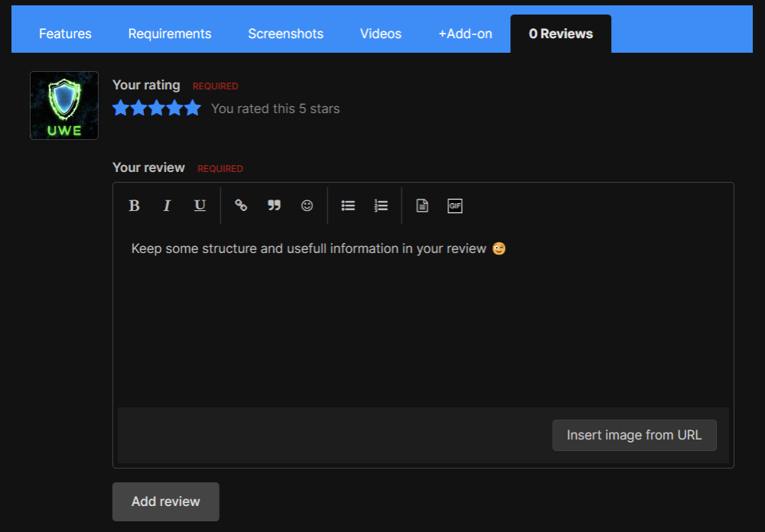The image size is (765, 532).
Task: Switch to the Features tab
Action: [x=65, y=34]
